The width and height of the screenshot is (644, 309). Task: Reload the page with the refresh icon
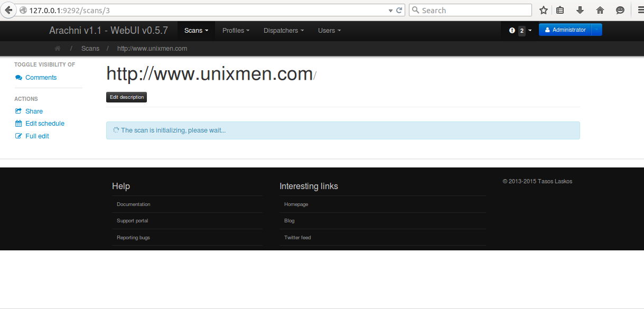pyautogui.click(x=400, y=10)
